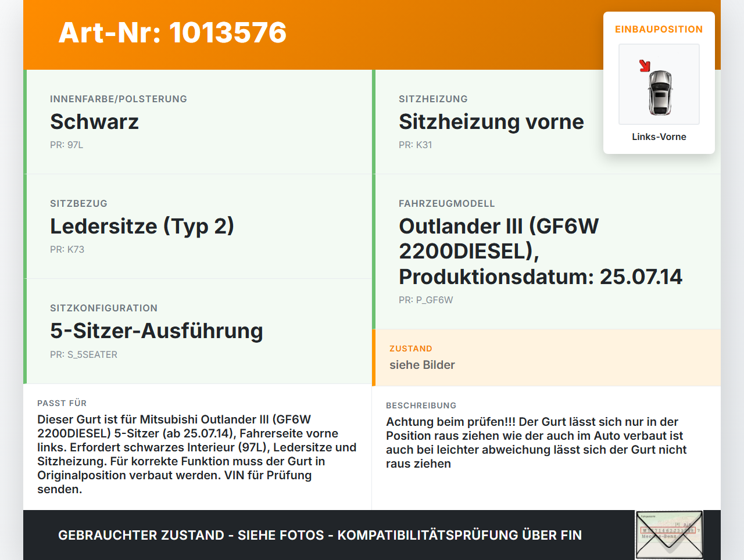
Task: Click the 'Art-Nr: 1013576' heading
Action: click(173, 33)
